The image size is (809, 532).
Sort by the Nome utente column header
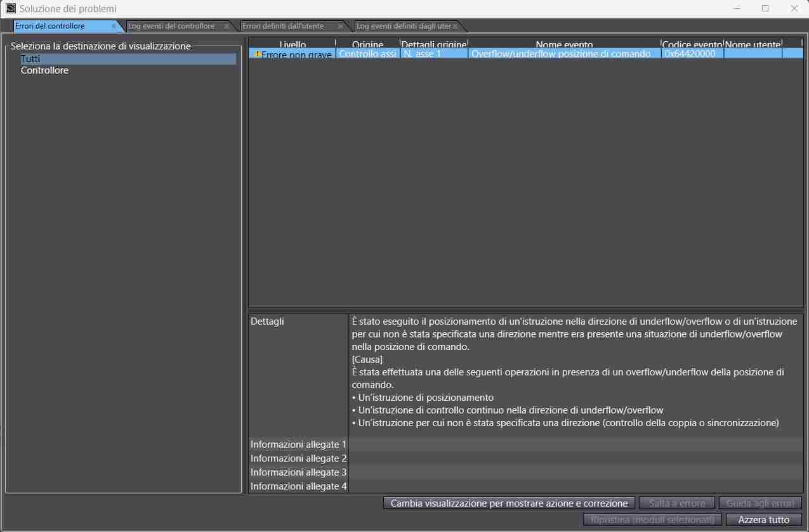(x=753, y=44)
